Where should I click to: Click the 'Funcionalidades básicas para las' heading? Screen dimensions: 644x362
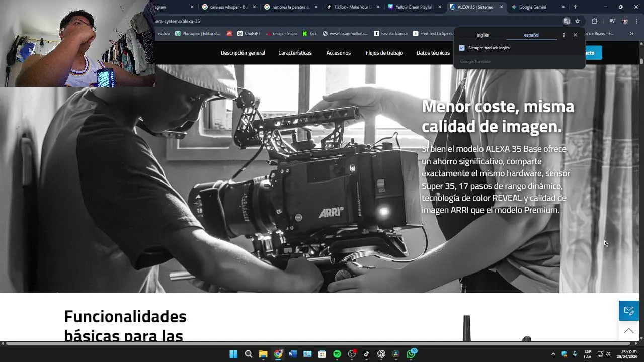pyautogui.click(x=125, y=326)
